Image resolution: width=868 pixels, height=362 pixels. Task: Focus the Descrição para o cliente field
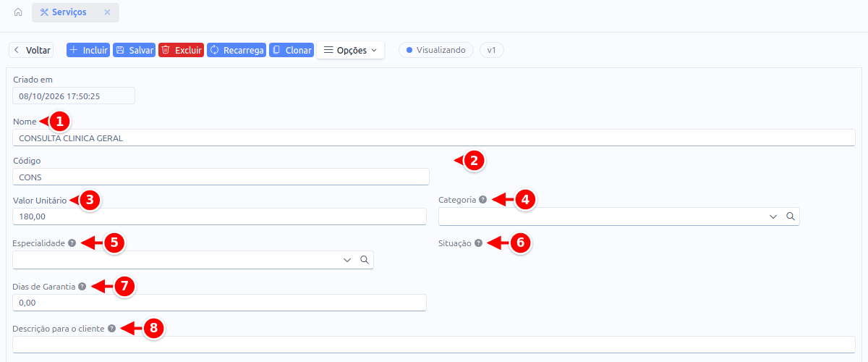[x=434, y=345]
